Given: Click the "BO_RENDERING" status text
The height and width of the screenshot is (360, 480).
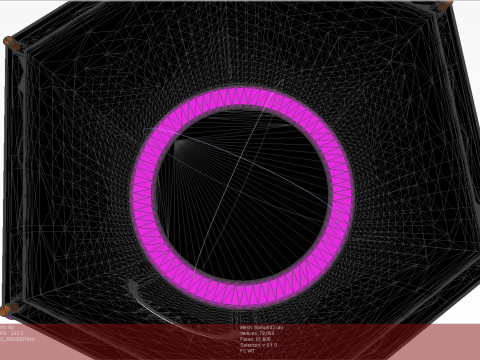Looking at the screenshot, I should (x=17, y=339).
